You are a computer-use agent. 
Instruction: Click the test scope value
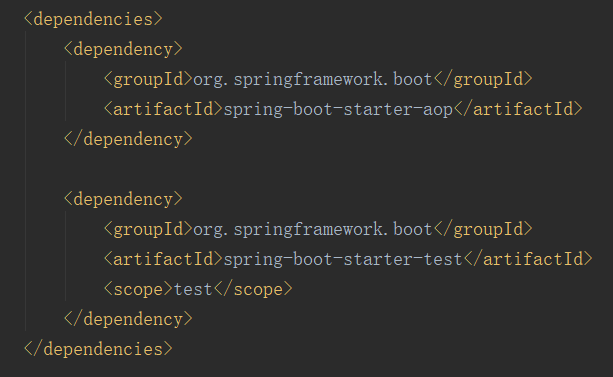coord(193,289)
